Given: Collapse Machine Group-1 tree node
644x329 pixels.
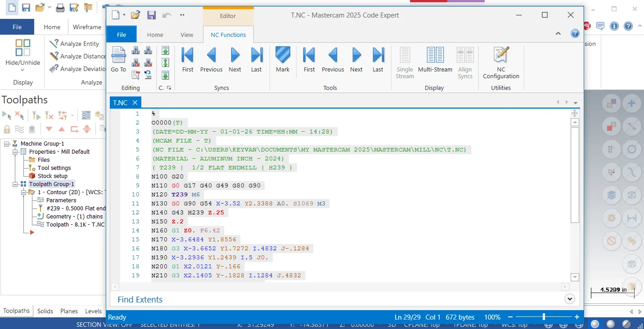Looking at the screenshot, I should pyautogui.click(x=7, y=143).
